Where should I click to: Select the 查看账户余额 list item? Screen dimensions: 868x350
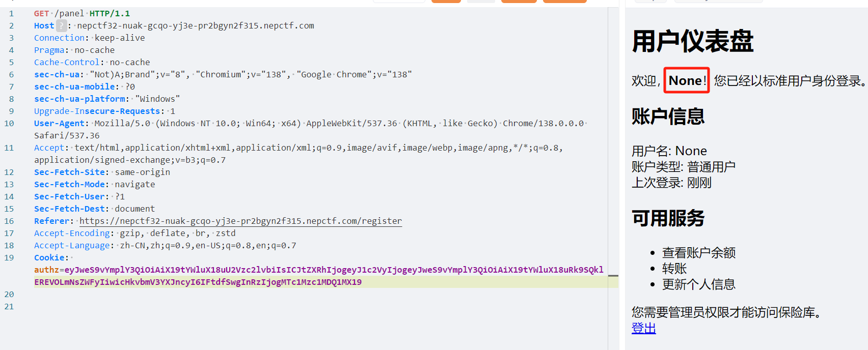click(x=698, y=252)
